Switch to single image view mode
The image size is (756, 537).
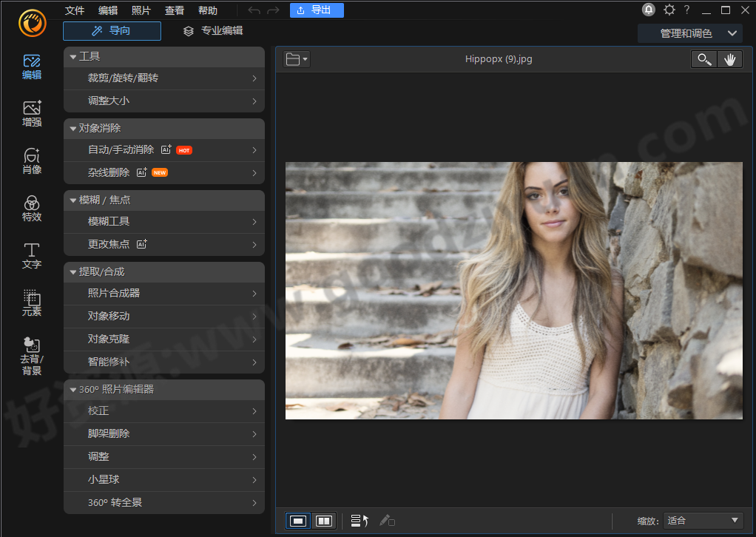coord(298,521)
